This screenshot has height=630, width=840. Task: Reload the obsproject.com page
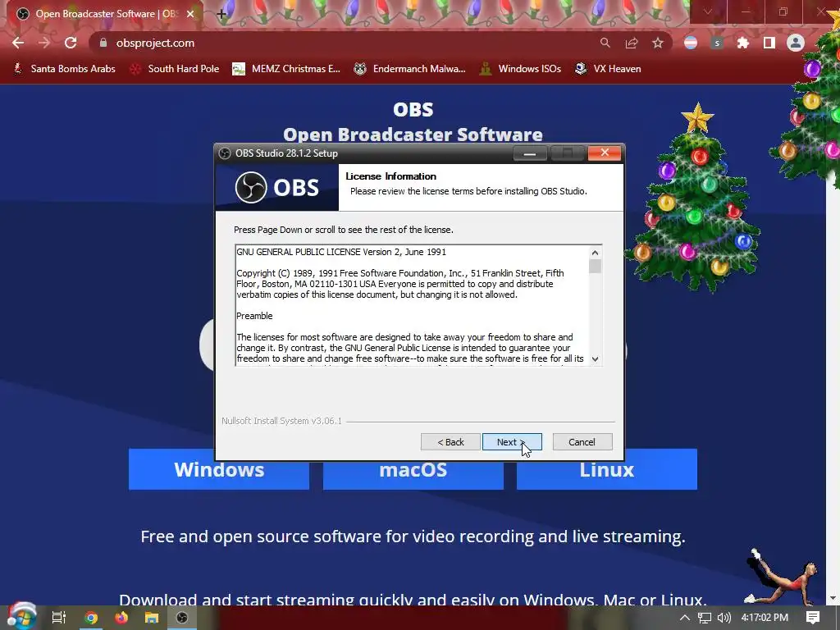[x=71, y=43]
